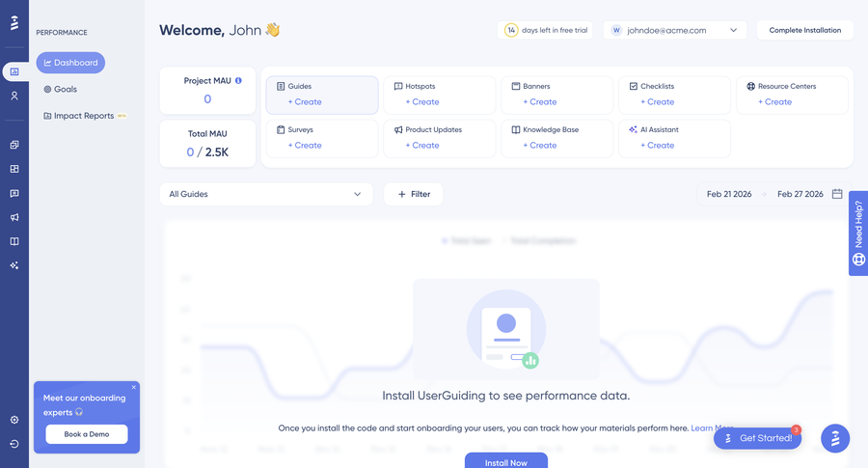The height and width of the screenshot is (468, 868).
Task: Set end date Feb 27 2026
Action: coord(800,194)
